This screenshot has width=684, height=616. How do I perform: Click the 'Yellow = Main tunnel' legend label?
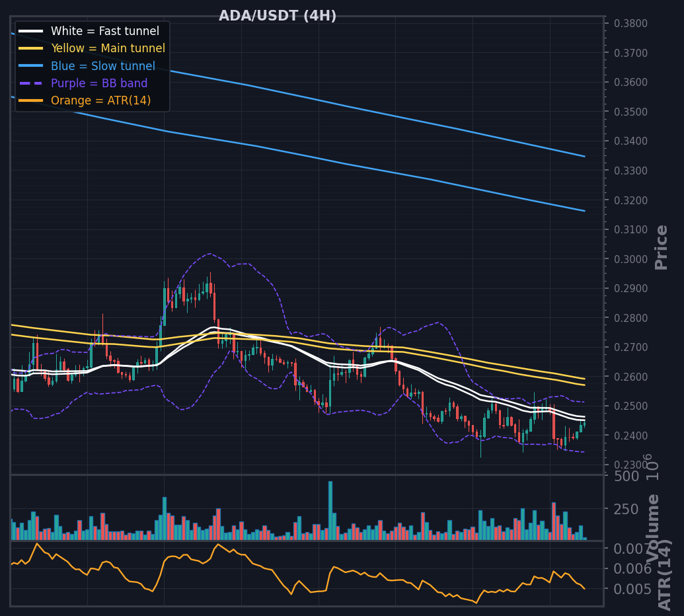tap(108, 48)
